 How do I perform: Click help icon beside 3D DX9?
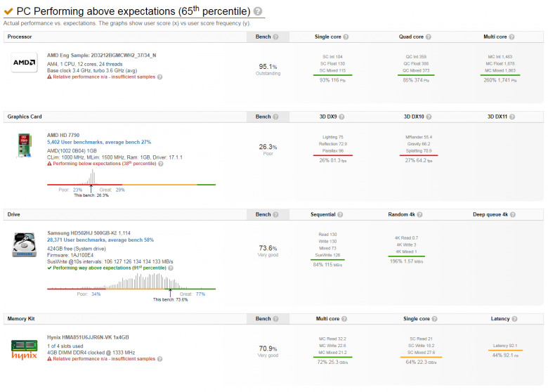pyautogui.click(x=341, y=117)
